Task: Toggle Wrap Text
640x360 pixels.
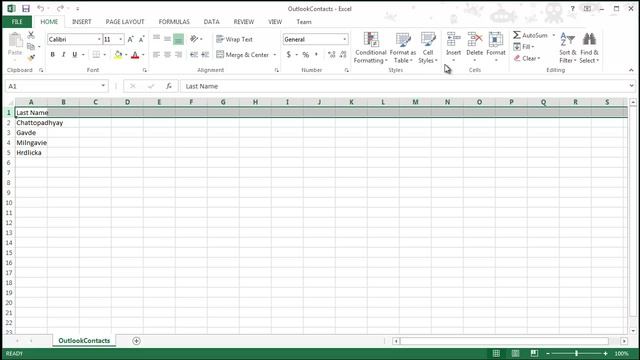Action: (x=235, y=39)
